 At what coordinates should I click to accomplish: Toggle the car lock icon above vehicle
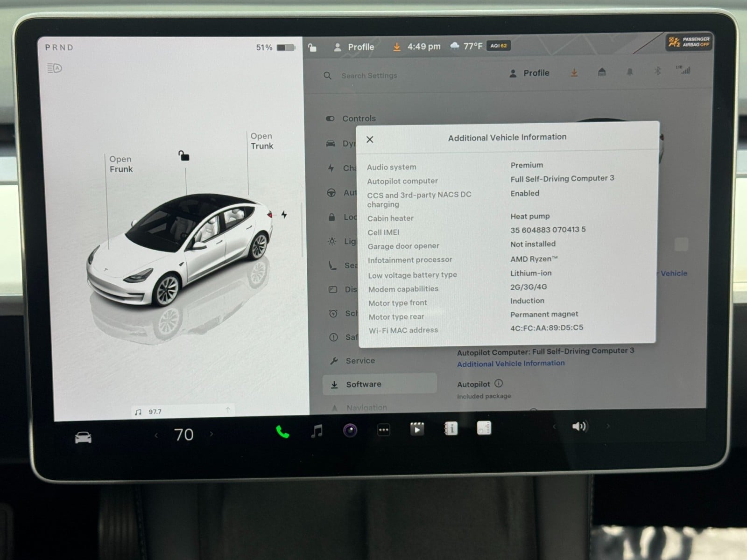click(184, 156)
